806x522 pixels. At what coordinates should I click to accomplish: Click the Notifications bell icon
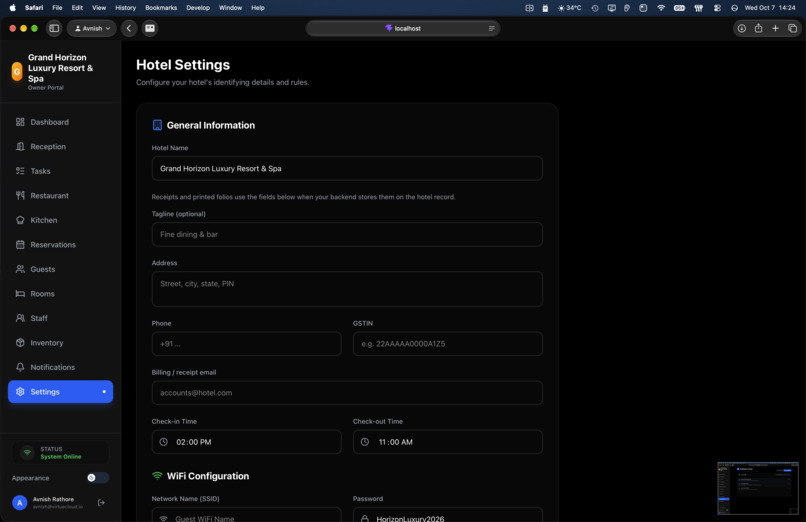pos(20,367)
